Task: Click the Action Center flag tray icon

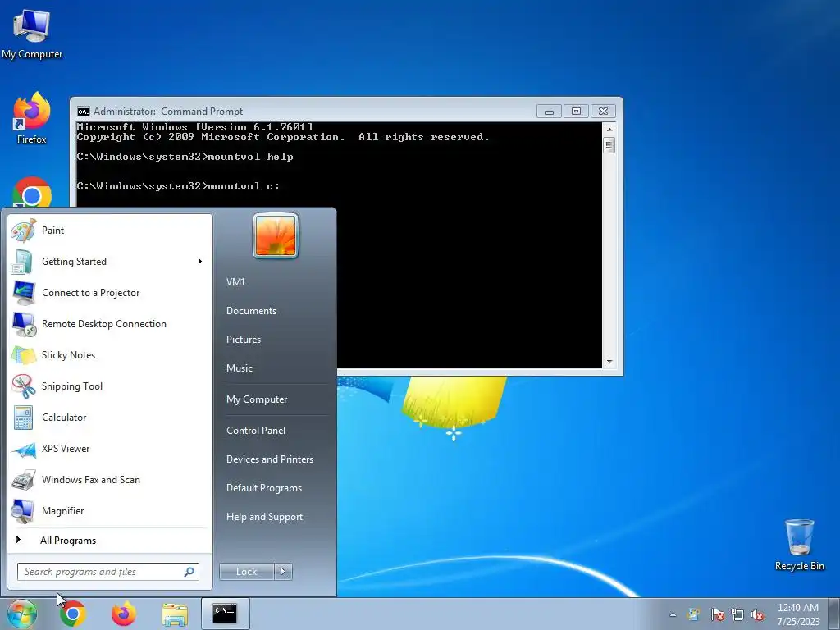Action: [x=717, y=615]
